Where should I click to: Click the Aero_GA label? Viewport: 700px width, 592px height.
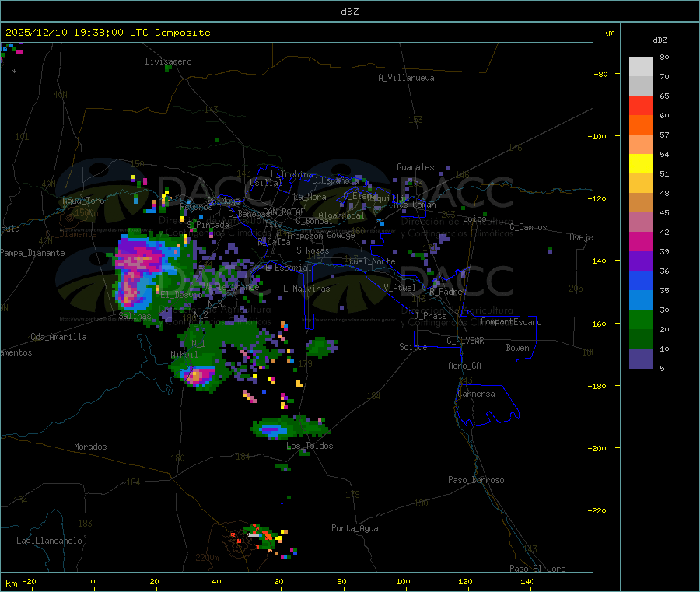[464, 366]
